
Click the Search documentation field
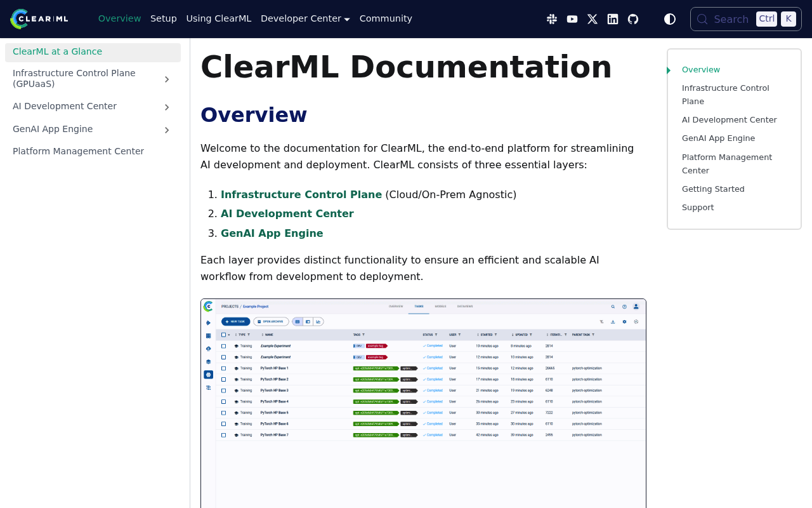click(x=746, y=19)
